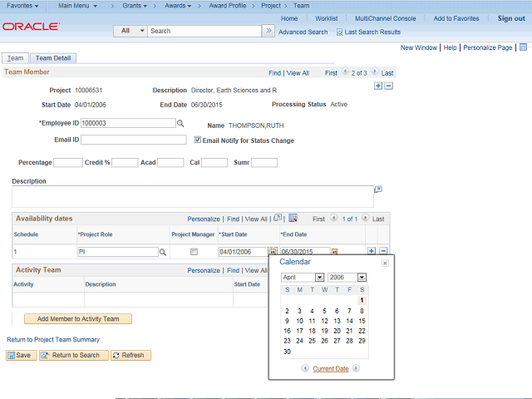The image size is (532, 399).
Task: Click the search go arrow button
Action: pos(268,31)
